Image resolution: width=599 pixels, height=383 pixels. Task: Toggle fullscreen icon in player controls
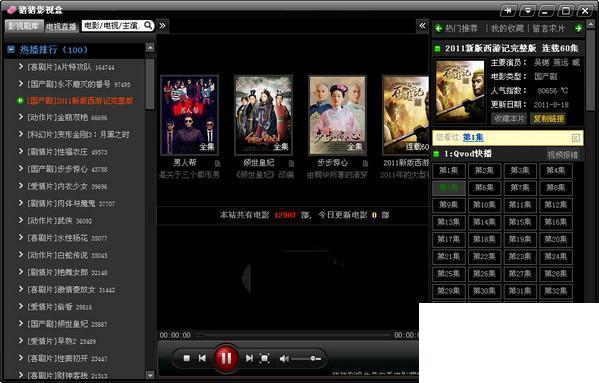[264, 358]
